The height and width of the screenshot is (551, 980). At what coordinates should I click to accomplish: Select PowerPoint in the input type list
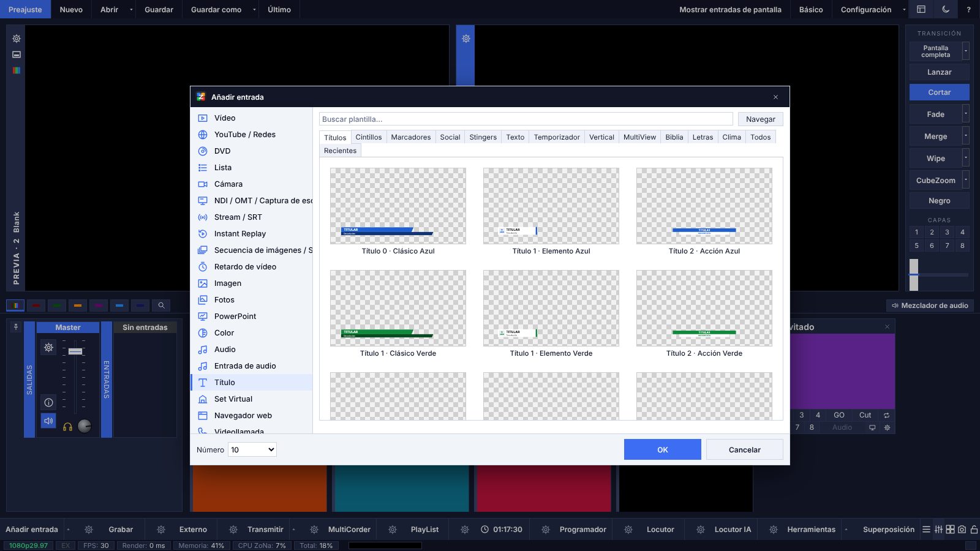[x=251, y=316]
